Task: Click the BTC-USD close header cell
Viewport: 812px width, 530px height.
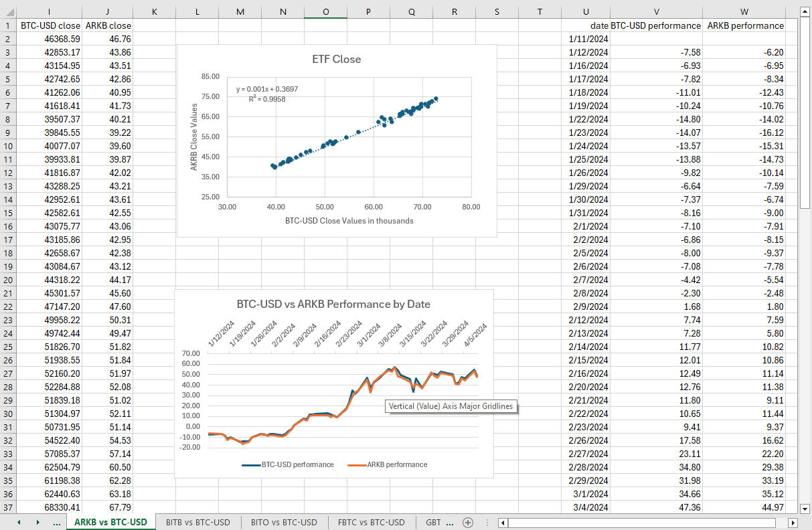Action: 50,25
